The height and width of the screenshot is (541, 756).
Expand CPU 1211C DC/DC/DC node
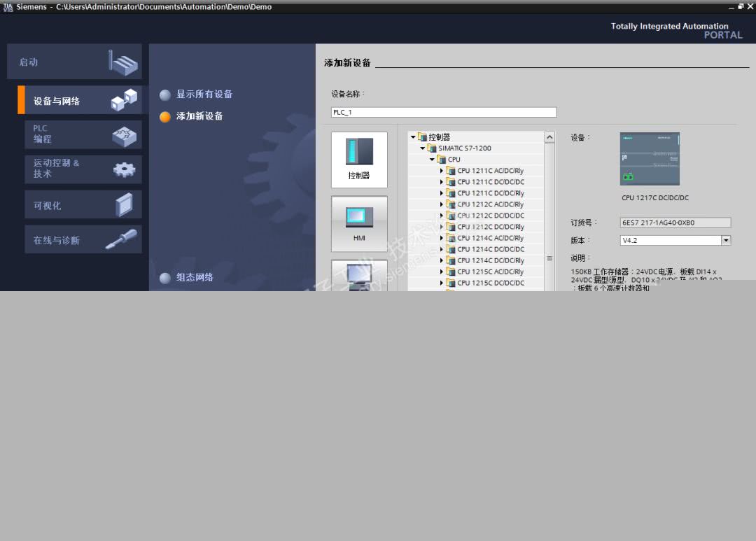click(441, 182)
